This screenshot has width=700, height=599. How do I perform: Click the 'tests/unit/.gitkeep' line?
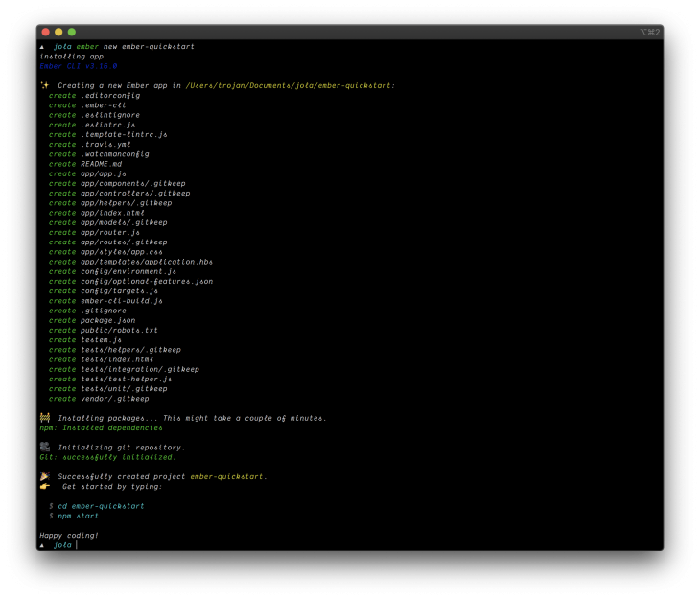pyautogui.click(x=108, y=389)
